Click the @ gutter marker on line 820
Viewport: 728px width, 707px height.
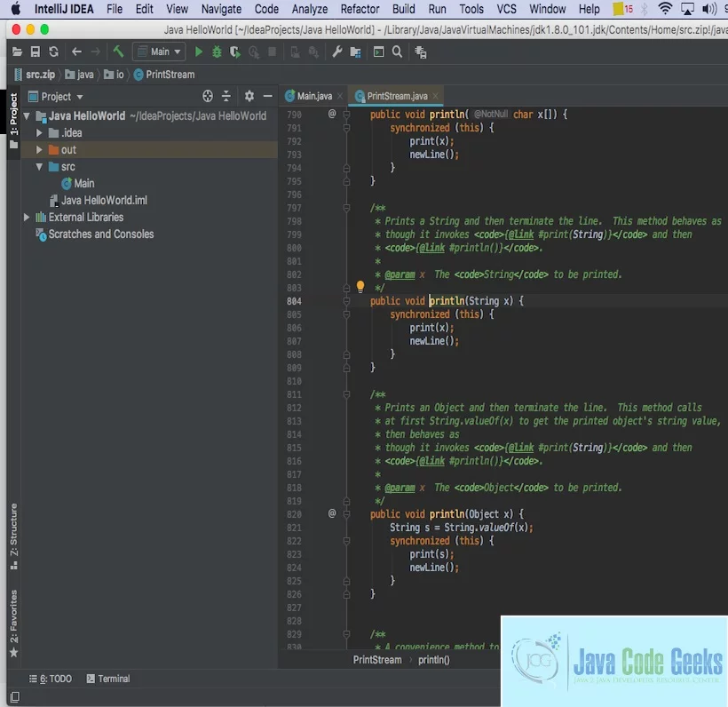[332, 513]
